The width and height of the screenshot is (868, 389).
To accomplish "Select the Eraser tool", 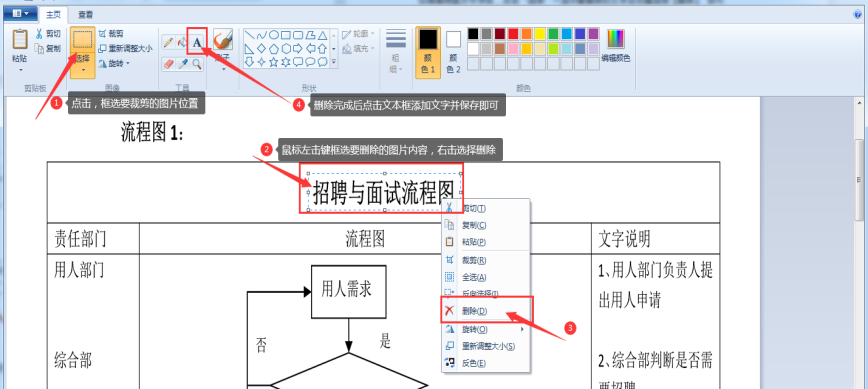I will (x=168, y=64).
